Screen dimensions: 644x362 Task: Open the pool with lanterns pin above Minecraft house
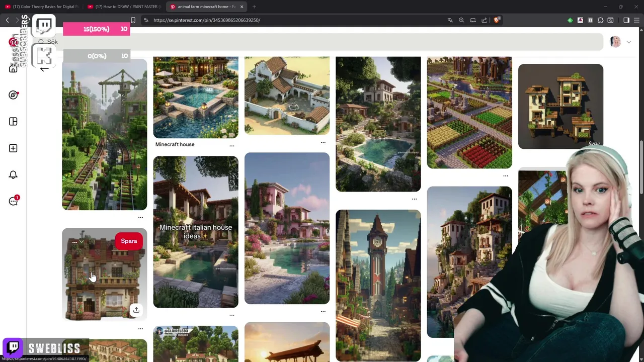(196, 97)
